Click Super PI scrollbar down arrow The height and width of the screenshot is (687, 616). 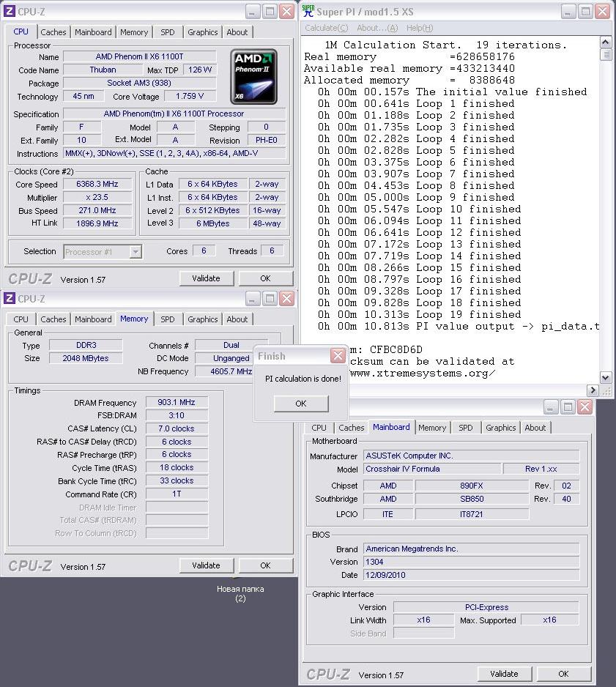coord(606,378)
